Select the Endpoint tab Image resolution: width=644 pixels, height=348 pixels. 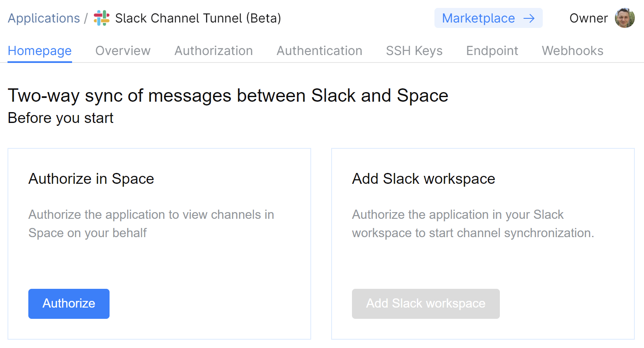point(492,50)
